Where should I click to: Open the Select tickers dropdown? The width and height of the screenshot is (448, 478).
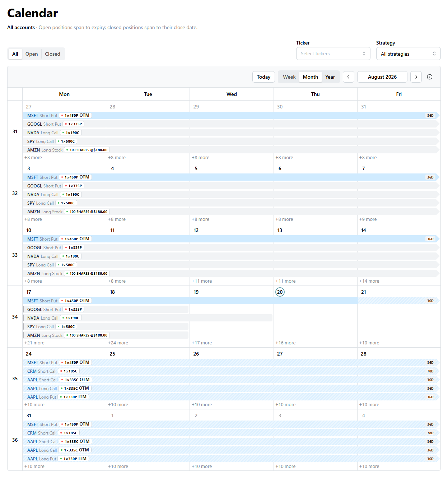point(333,54)
